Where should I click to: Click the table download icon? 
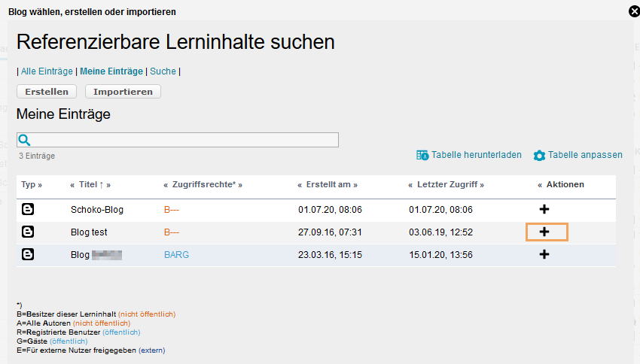[x=422, y=155]
